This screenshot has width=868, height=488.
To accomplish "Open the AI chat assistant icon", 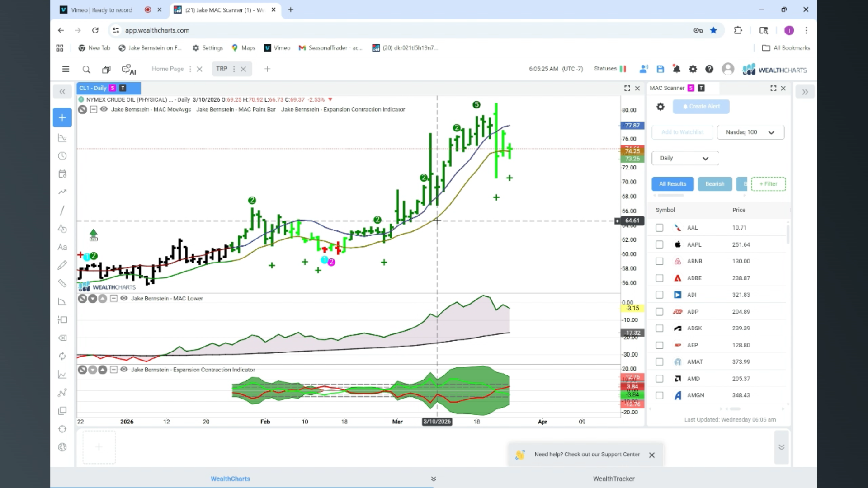I will pyautogui.click(x=129, y=69).
